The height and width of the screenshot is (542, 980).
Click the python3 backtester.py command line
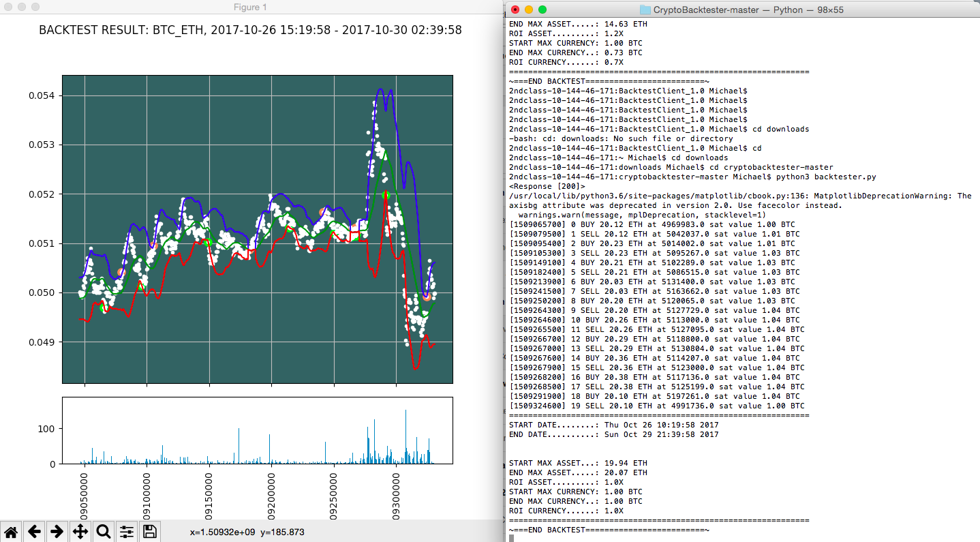click(692, 177)
